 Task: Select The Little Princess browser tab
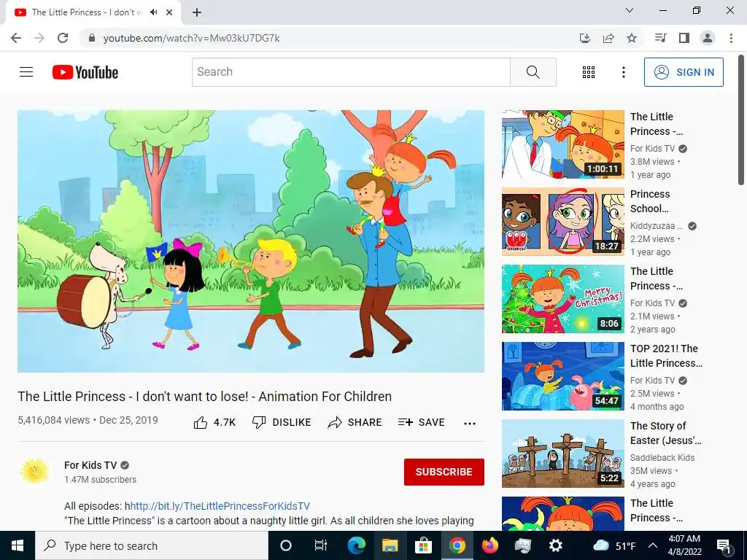click(93, 12)
